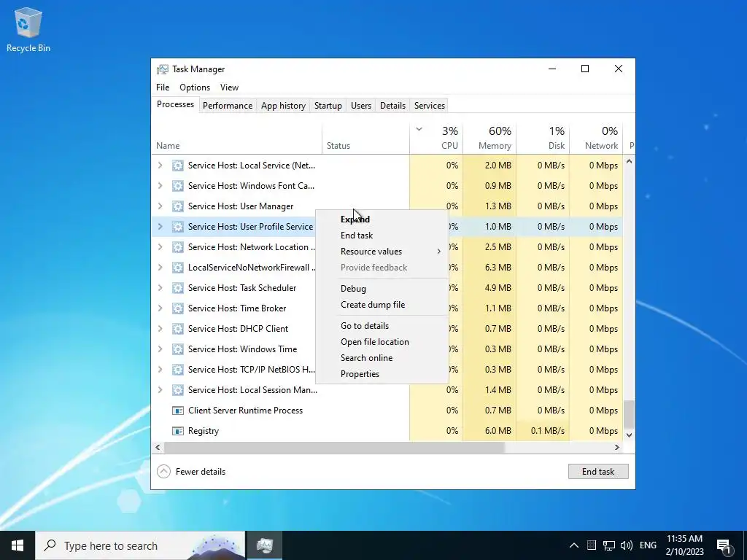Sort by the Name column header
The width and height of the screenshot is (747, 560).
(x=237, y=138)
